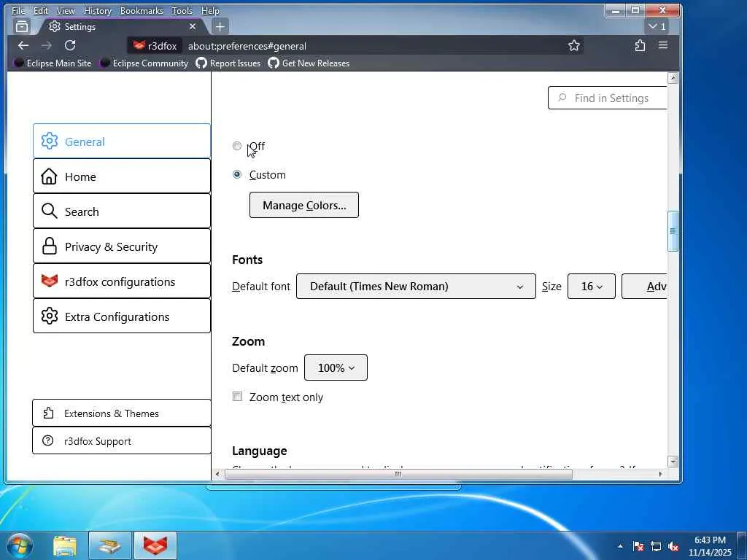Open the Edit menu
The height and width of the screenshot is (560, 747).
[41, 10]
